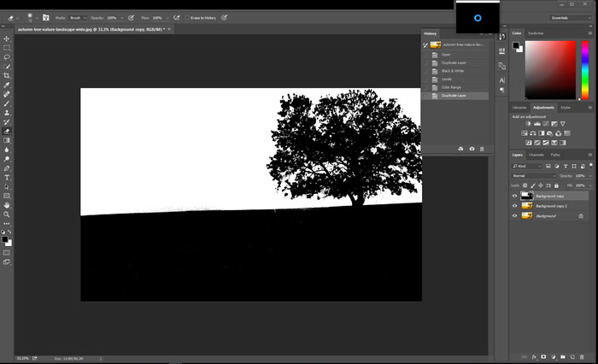This screenshot has width=598, height=364.
Task: Select the Brush tool in toolbar
Action: click(7, 103)
